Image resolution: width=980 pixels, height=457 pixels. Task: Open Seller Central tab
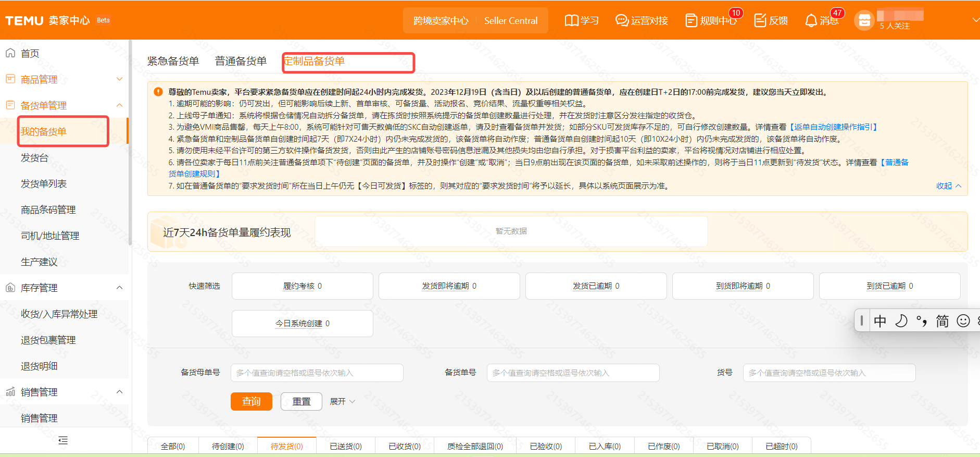pos(511,20)
